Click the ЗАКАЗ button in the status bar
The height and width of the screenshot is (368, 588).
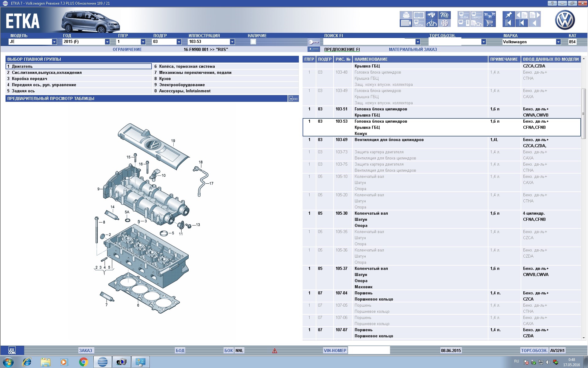(x=85, y=351)
